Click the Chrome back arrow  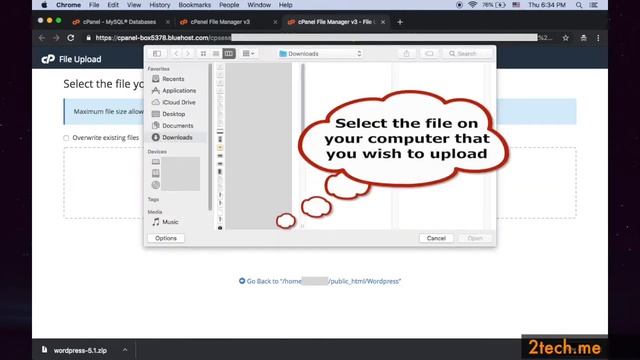click(x=42, y=38)
